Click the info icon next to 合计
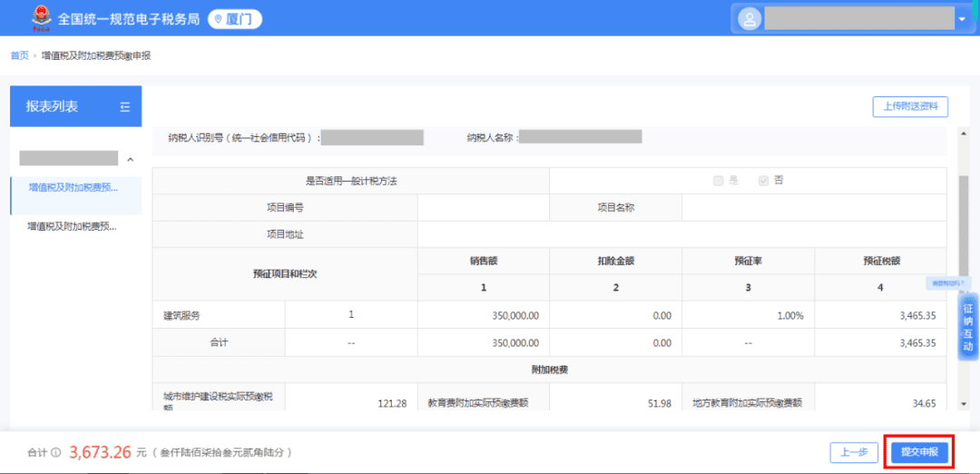Image resolution: width=980 pixels, height=474 pixels. (x=55, y=452)
